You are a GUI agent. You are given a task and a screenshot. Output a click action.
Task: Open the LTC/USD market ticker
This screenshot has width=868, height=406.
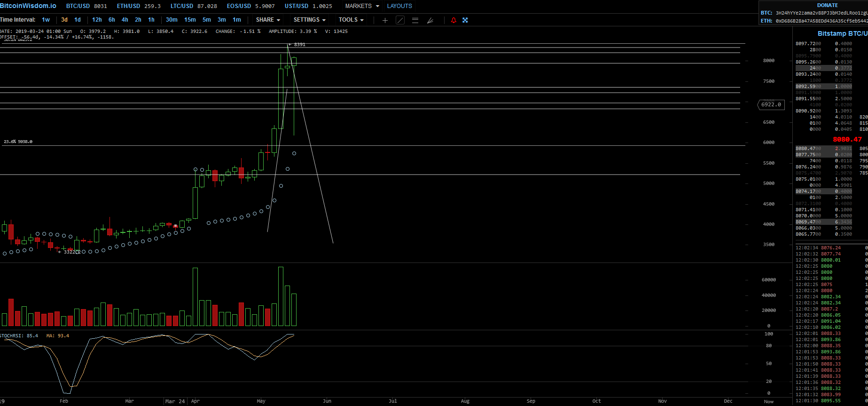pyautogui.click(x=194, y=6)
